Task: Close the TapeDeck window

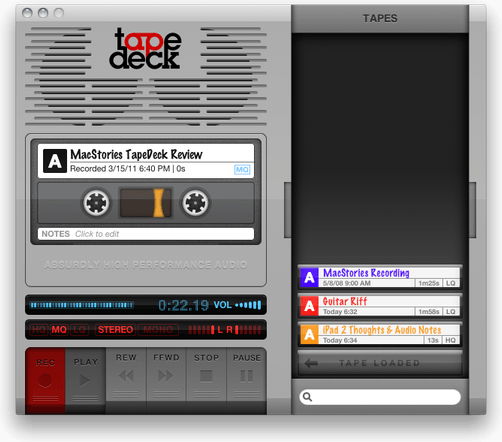Action: pyautogui.click(x=27, y=13)
